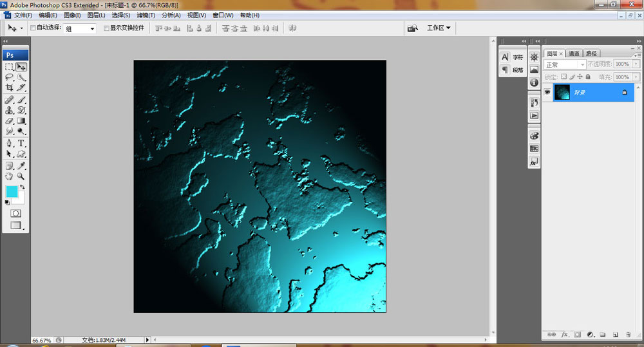The width and height of the screenshot is (644, 347).
Task: Select the Healing Brush tool
Action: [x=10, y=100]
